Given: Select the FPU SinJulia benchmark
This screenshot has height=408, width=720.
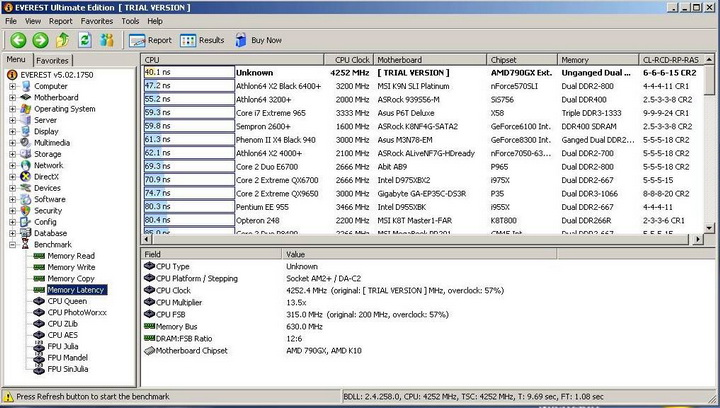Looking at the screenshot, I should 68,369.
